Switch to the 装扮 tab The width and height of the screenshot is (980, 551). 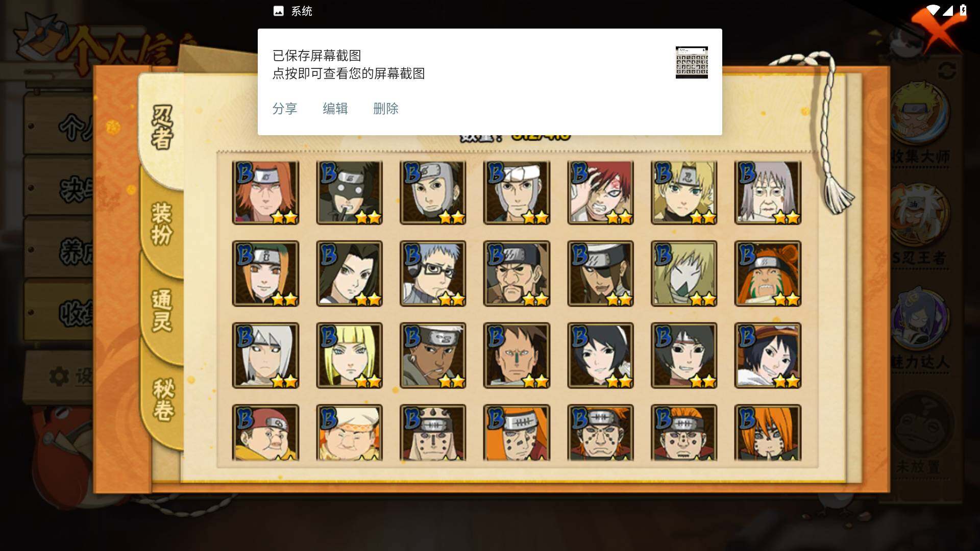162,223
